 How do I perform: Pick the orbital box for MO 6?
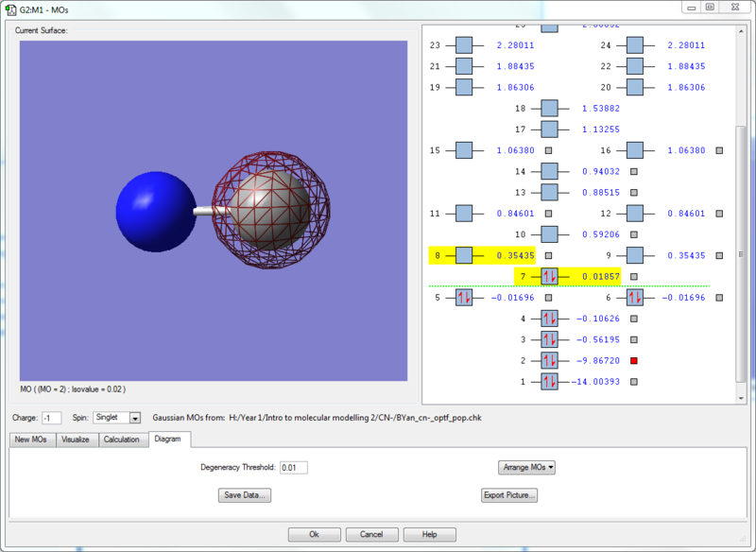click(634, 298)
